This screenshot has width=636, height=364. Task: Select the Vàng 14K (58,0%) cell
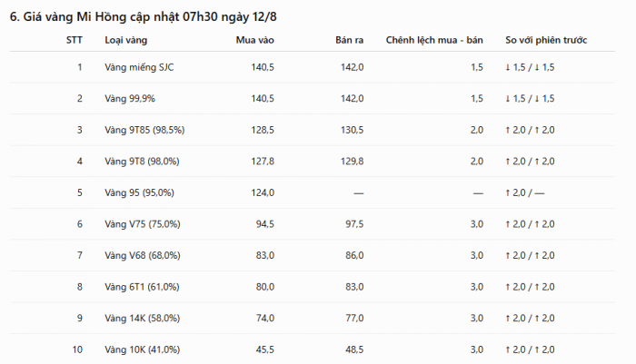[142, 319]
